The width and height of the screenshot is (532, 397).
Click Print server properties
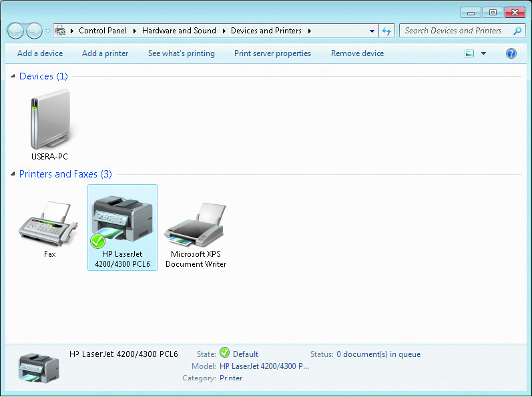click(x=272, y=53)
